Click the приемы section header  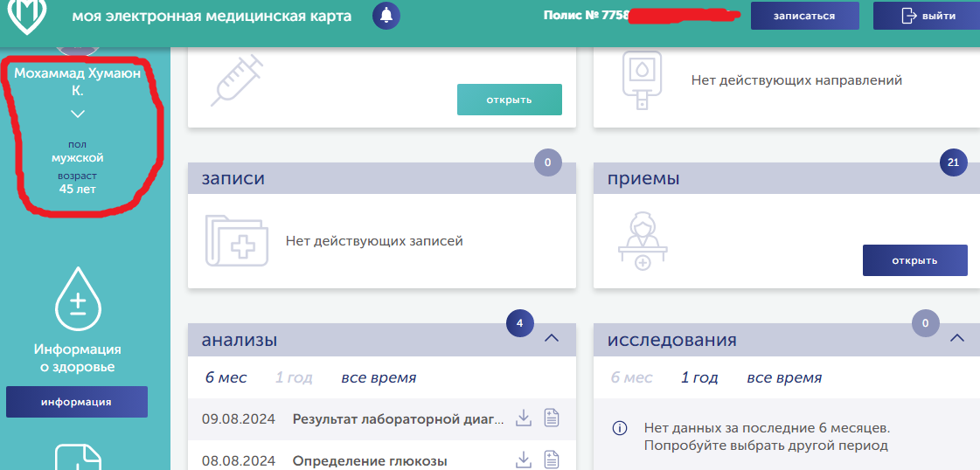click(787, 178)
